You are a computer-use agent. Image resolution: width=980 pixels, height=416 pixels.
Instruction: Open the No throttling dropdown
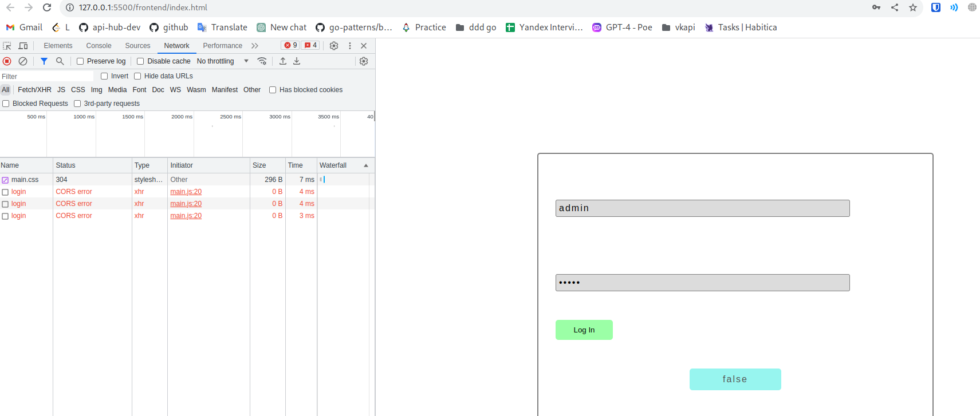point(223,61)
